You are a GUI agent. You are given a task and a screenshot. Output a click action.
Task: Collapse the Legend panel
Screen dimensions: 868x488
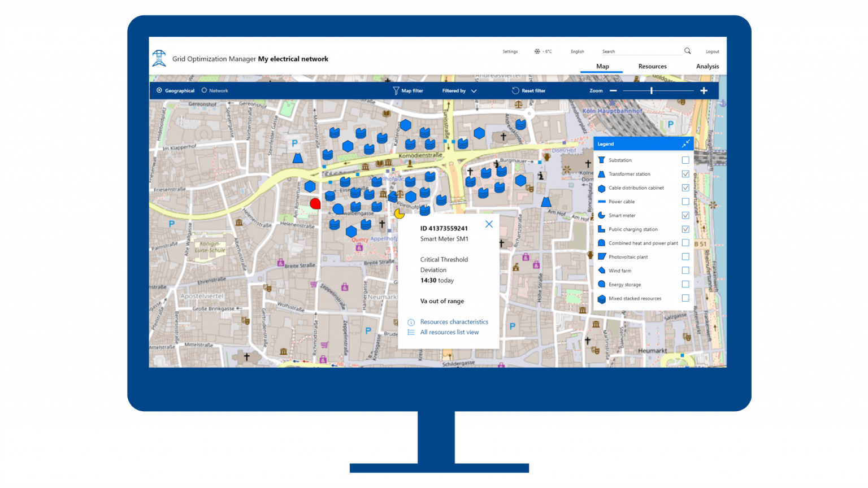point(686,143)
